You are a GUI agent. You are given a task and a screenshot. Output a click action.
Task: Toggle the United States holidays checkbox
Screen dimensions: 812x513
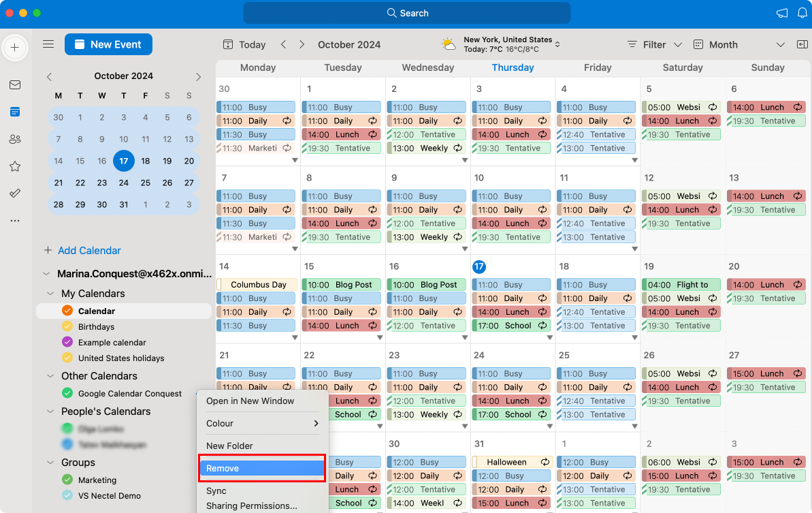[x=67, y=358]
